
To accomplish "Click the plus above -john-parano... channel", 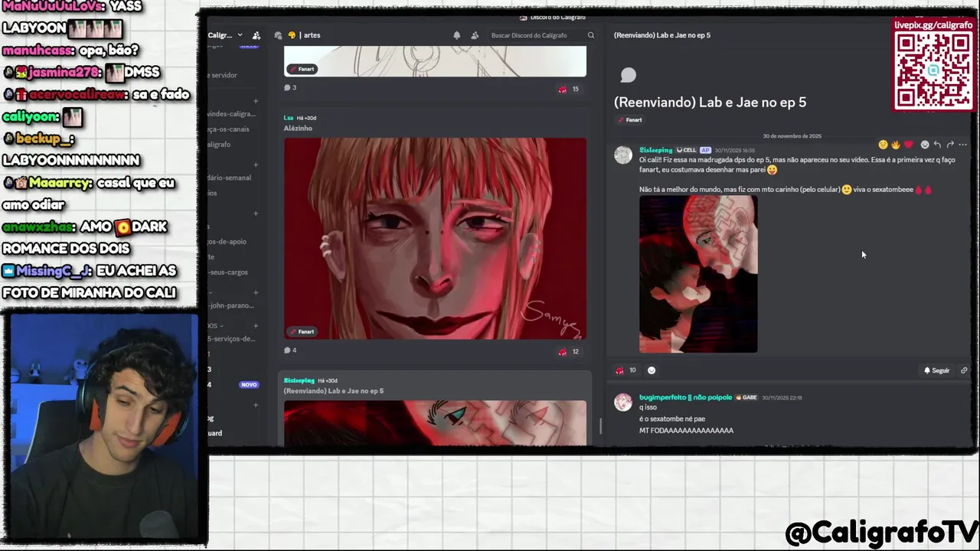I will 256,292.
